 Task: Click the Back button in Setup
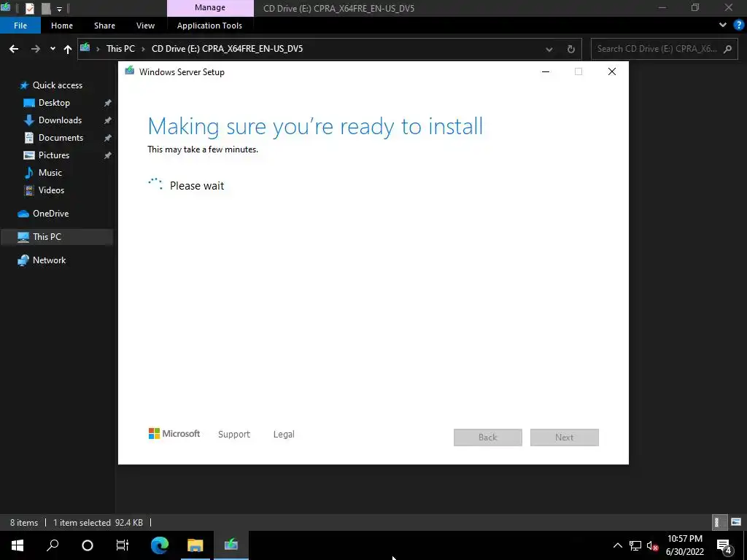coord(488,437)
